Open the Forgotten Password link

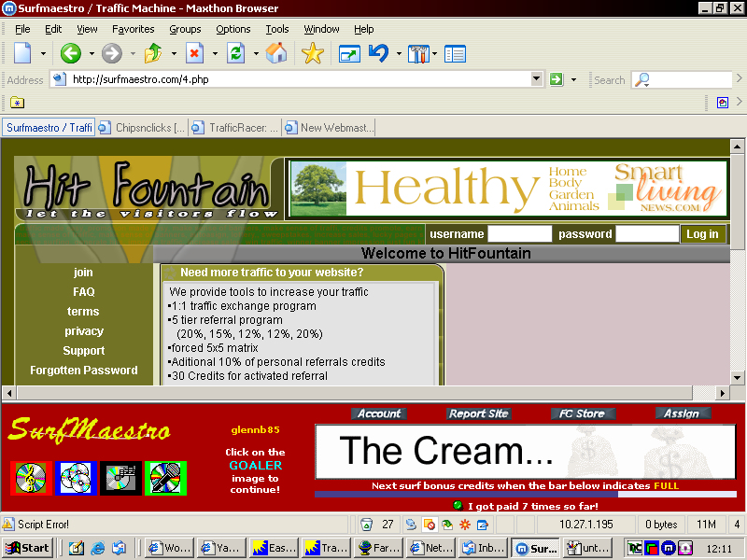point(84,370)
